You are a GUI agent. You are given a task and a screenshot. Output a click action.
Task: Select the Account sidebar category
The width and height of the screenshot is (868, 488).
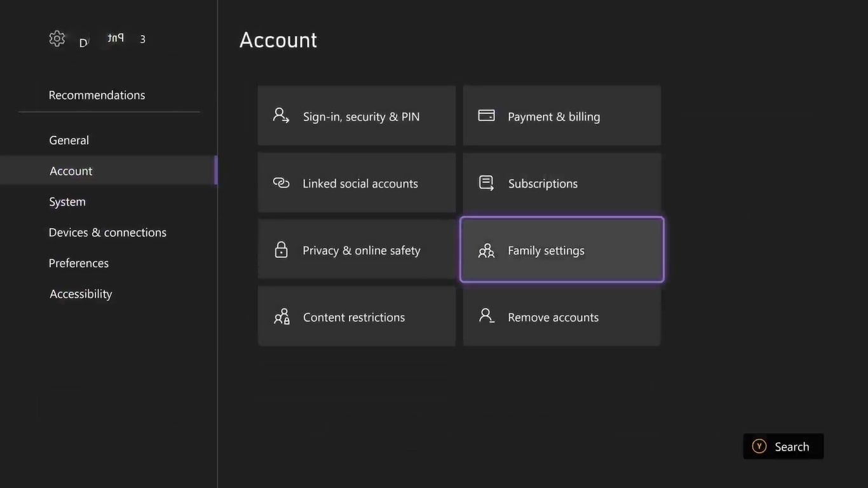pos(71,171)
